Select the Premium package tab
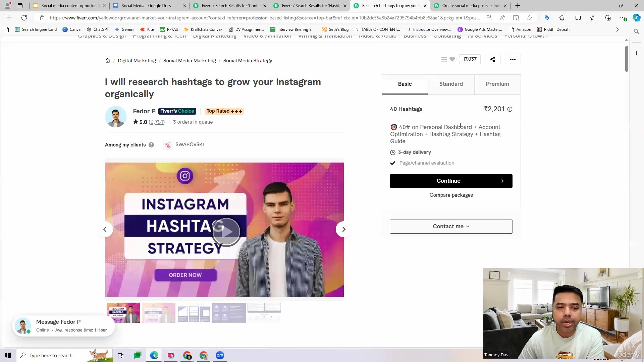Screen dimensions: 644x362 [x=497, y=84]
